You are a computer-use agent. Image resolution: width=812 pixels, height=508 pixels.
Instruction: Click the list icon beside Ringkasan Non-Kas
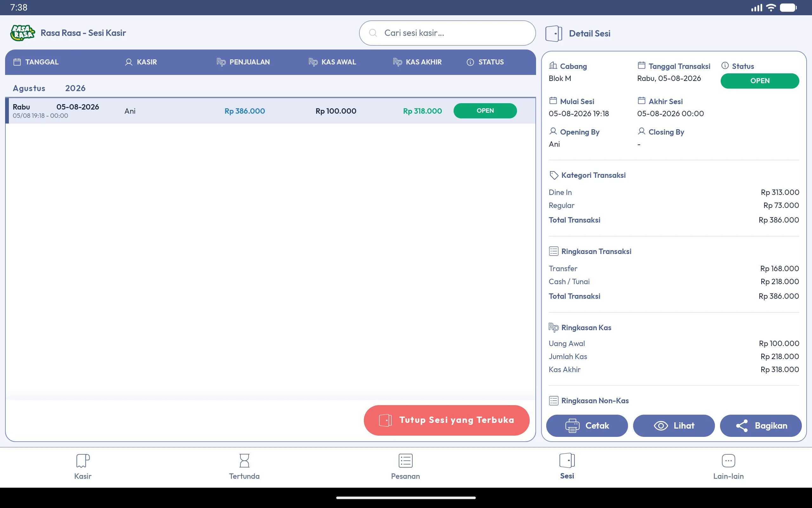[x=553, y=400]
